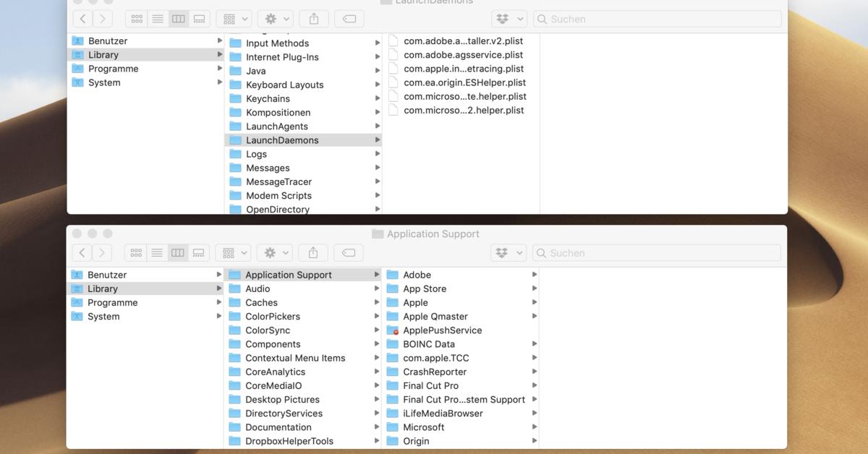This screenshot has width=868, height=454.
Task: Select Library in the LaunchDaemons window sidebar column
Action: click(x=145, y=55)
